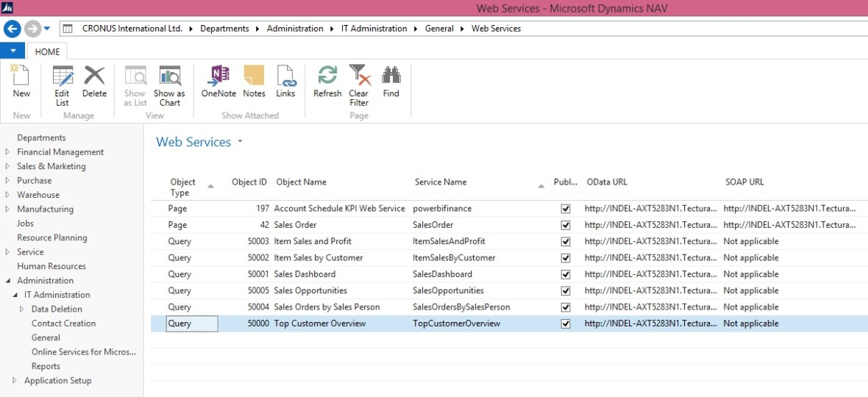Screen dimensions: 868x397
Task: Toggle Published checkbox for powerbifinance
Action: pos(565,209)
